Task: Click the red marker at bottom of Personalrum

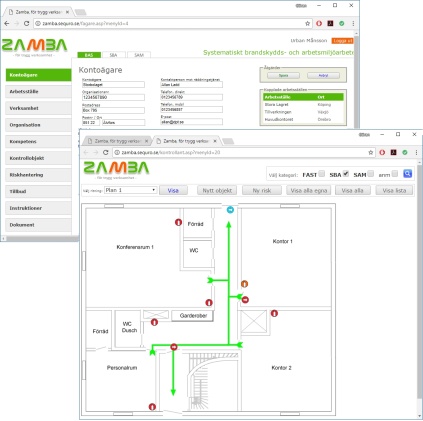Action: point(152,407)
